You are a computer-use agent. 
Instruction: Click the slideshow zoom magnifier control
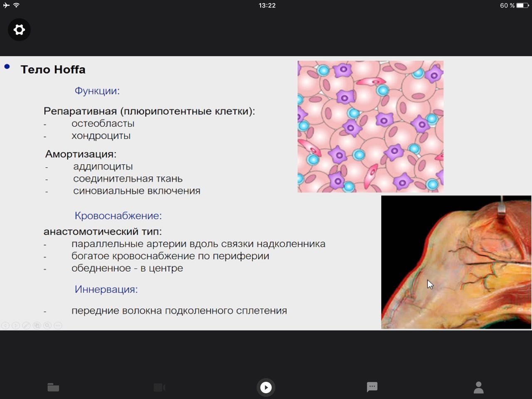click(x=47, y=325)
